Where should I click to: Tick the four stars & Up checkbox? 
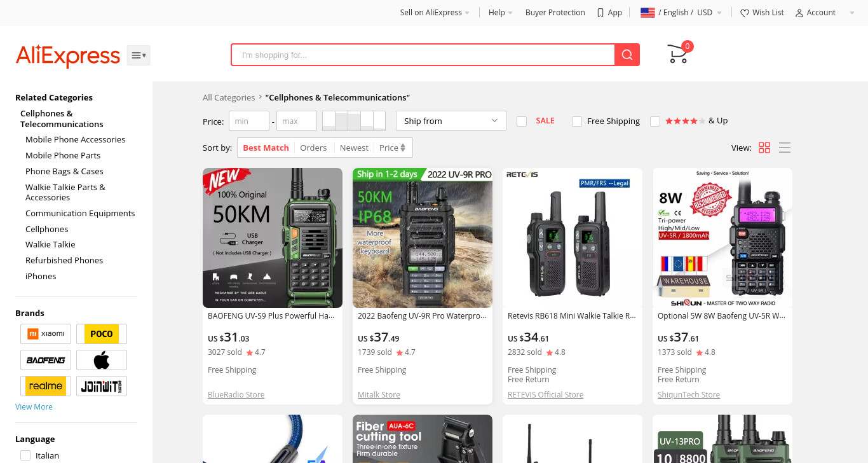pos(655,121)
